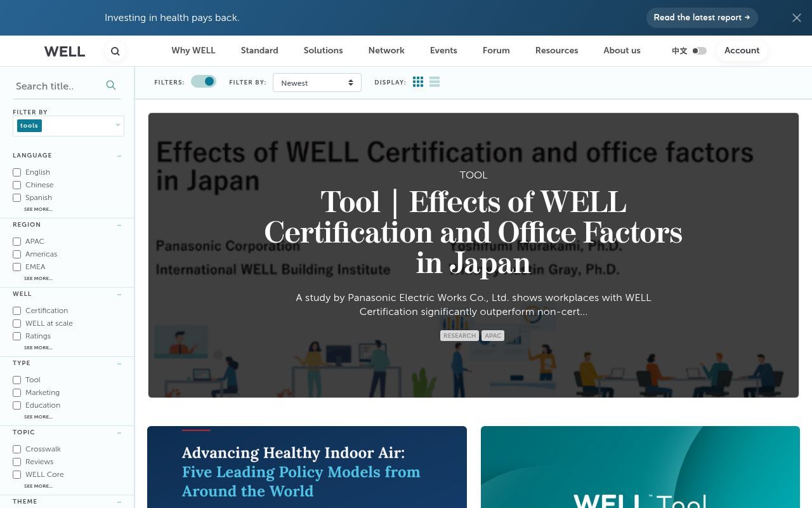Collapse the Language filter section
The image size is (812, 508).
(x=119, y=156)
